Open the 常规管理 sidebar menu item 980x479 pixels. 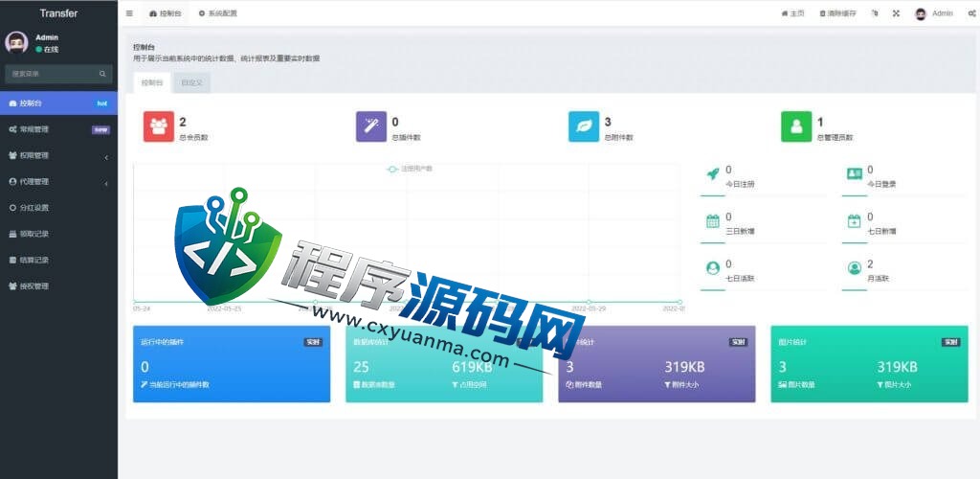(58, 129)
